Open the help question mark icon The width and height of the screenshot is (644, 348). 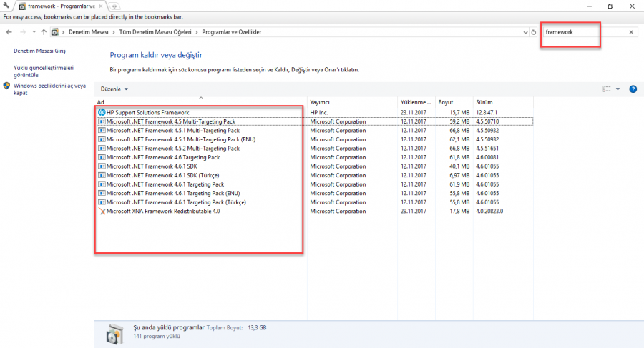pyautogui.click(x=633, y=89)
